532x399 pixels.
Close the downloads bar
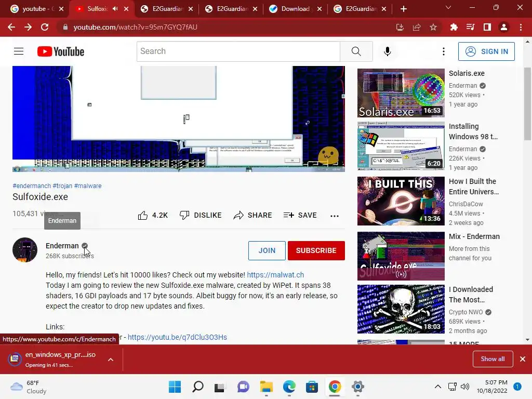tap(523, 359)
